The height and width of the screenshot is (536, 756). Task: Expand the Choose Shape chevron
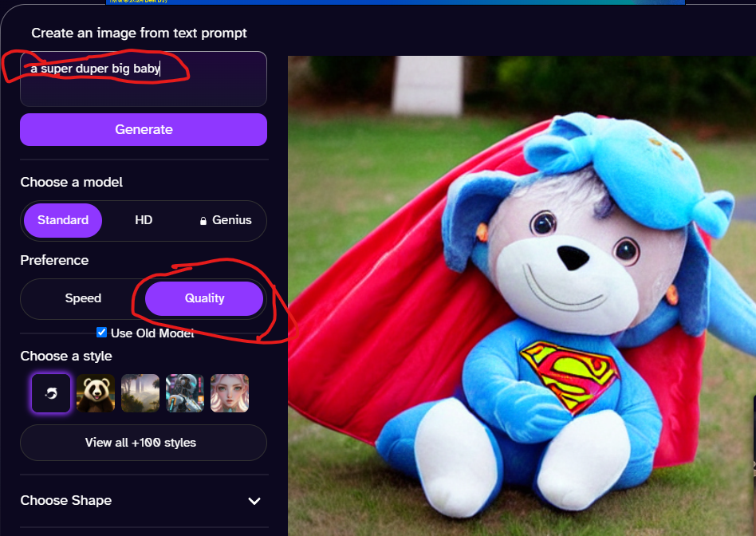point(254,501)
